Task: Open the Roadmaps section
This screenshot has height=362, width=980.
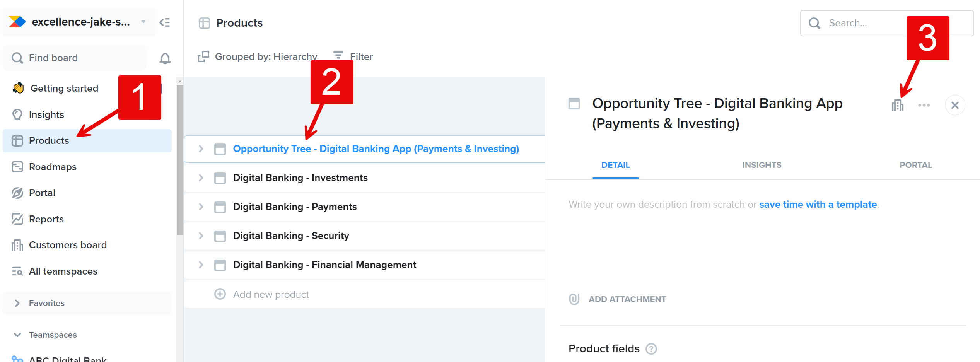Action: [53, 167]
